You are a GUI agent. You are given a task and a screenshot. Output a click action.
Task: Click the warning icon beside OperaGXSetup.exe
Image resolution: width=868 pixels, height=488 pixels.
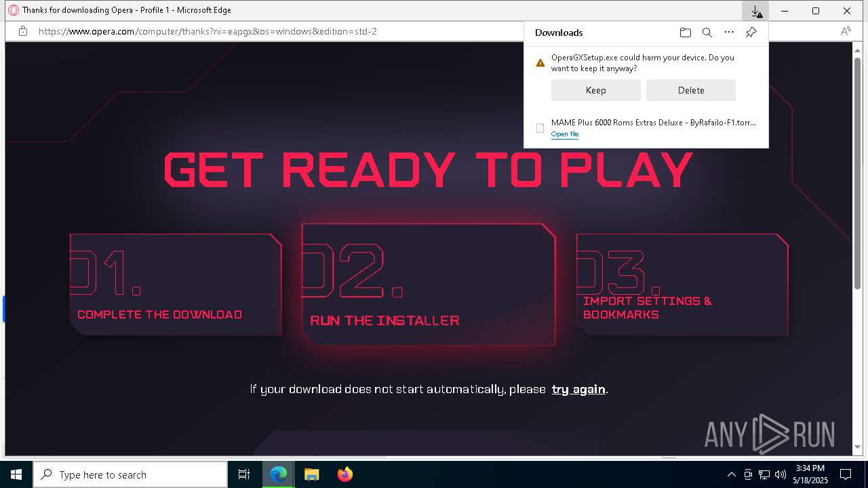(540, 63)
